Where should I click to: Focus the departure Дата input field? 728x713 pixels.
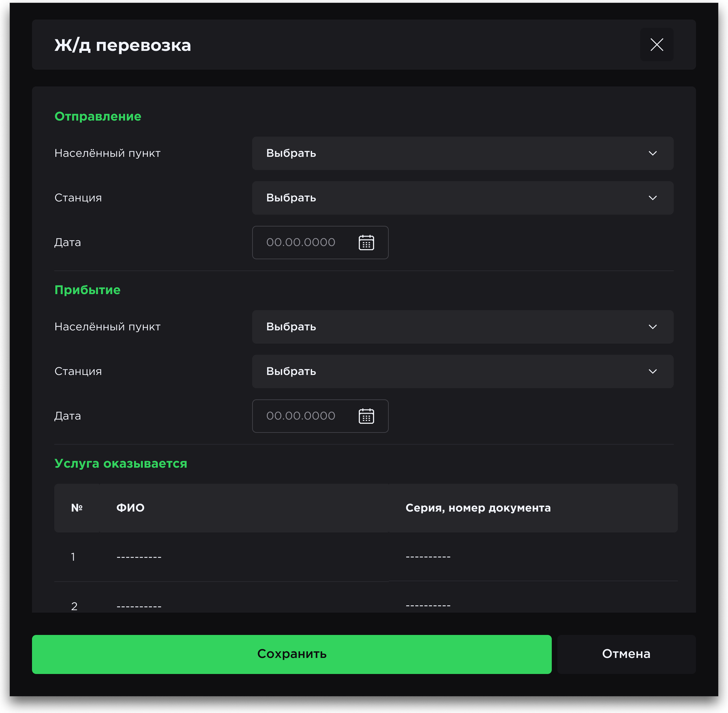301,242
